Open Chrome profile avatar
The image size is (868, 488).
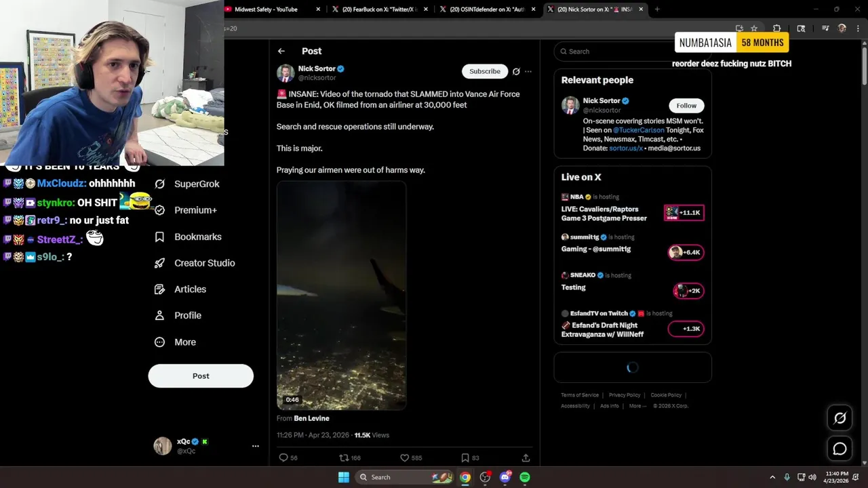842,28
